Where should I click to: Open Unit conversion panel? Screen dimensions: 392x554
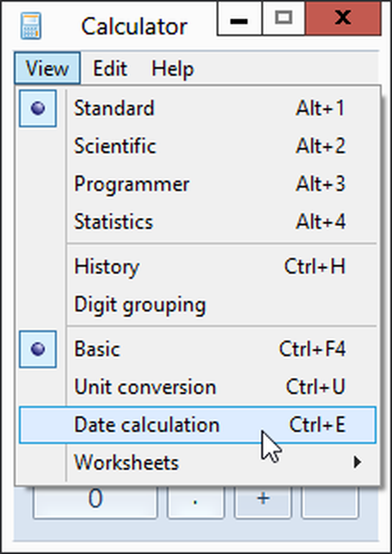coord(145,387)
